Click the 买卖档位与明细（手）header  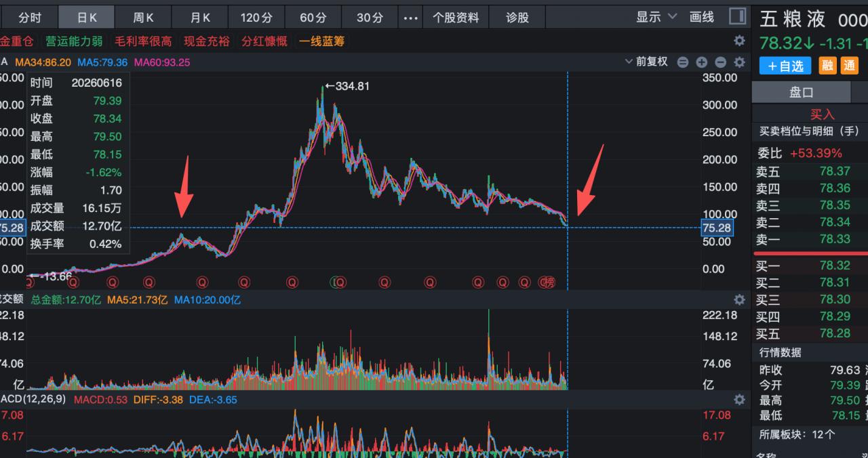(809, 131)
